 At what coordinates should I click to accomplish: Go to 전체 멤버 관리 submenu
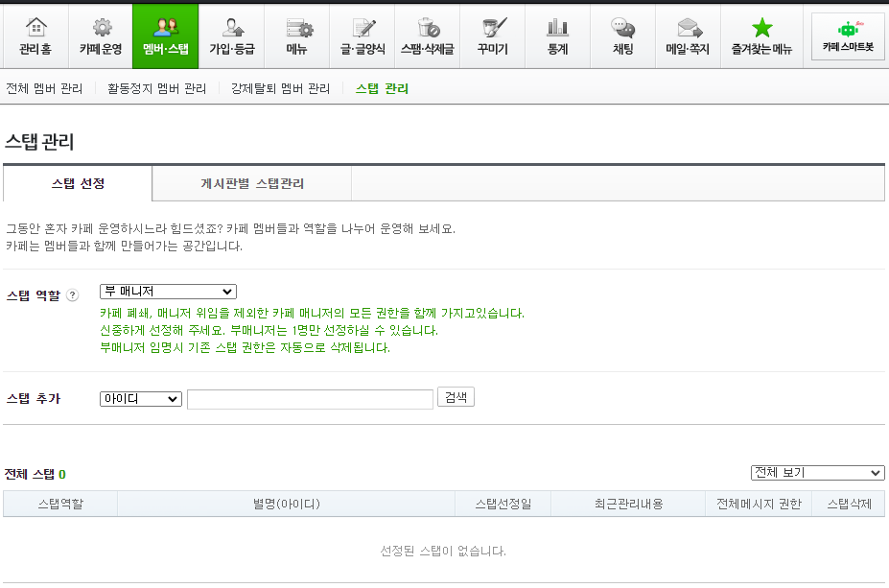[x=44, y=88]
